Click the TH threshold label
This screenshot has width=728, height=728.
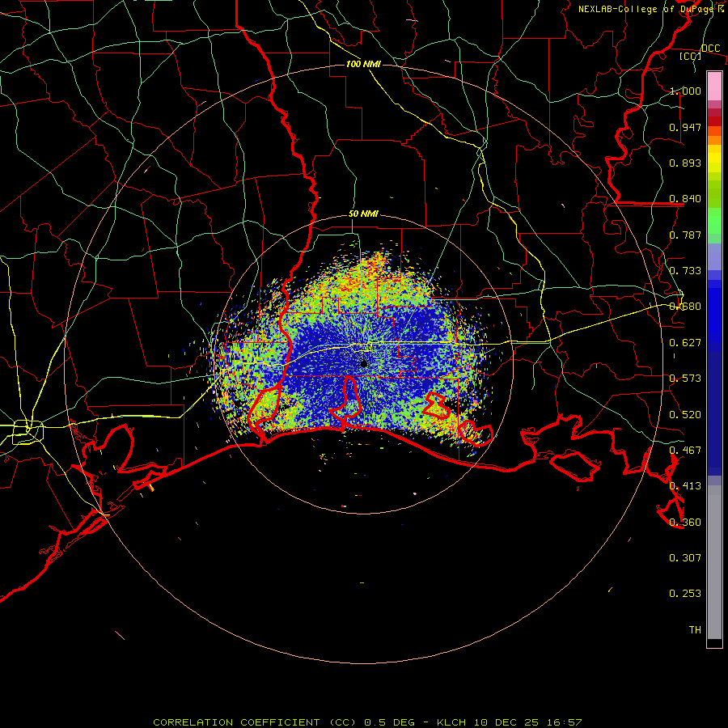pyautogui.click(x=695, y=630)
